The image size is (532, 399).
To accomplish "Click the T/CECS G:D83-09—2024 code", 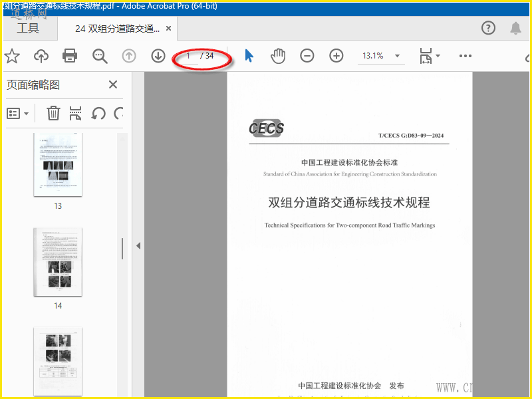I will click(x=411, y=136).
